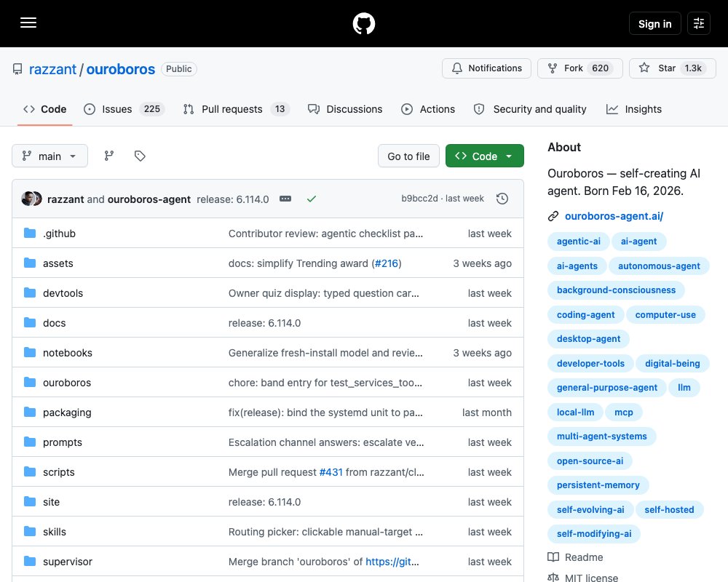Open the #216 pull request link
The height and width of the screenshot is (582, 728).
(387, 263)
